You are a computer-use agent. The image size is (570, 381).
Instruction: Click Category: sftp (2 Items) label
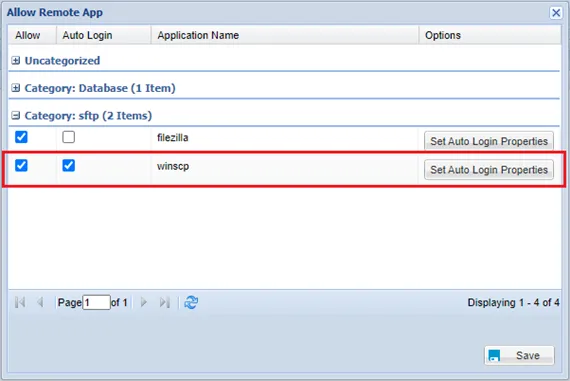point(88,116)
